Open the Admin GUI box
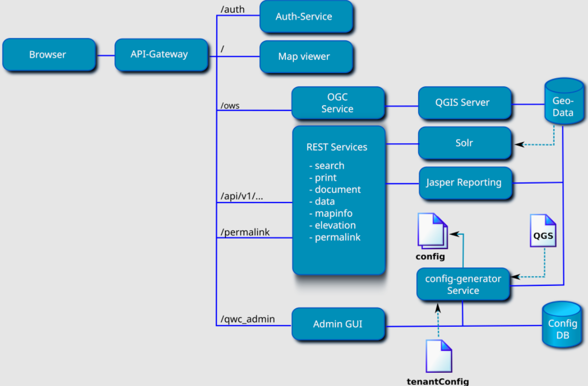 (337, 324)
